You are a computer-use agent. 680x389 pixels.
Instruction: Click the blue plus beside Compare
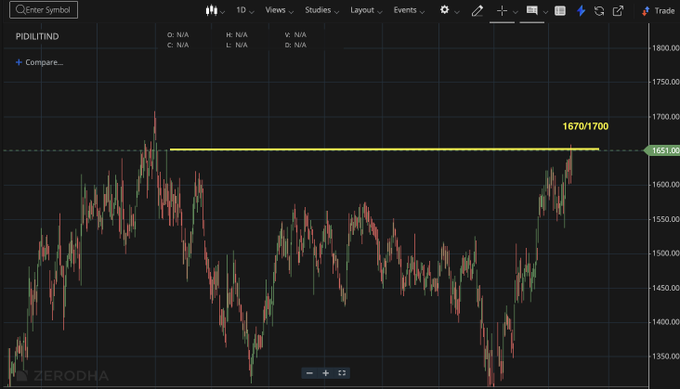coord(19,62)
